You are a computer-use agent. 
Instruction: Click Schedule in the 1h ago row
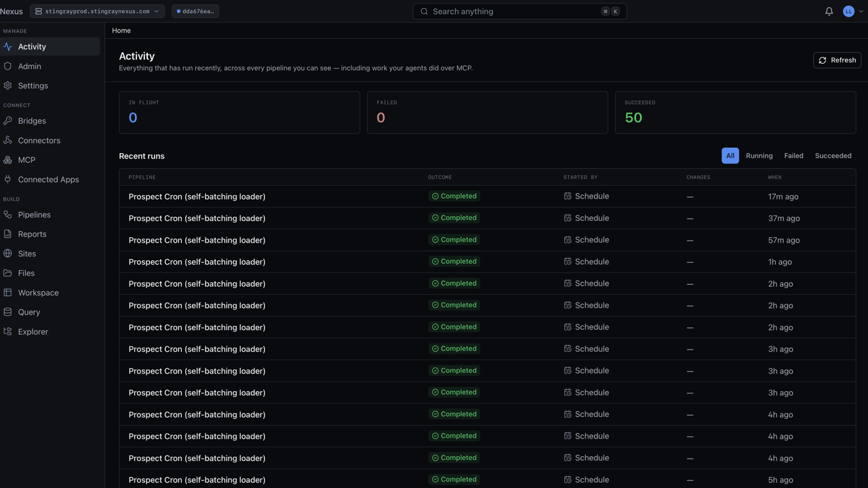[591, 262]
